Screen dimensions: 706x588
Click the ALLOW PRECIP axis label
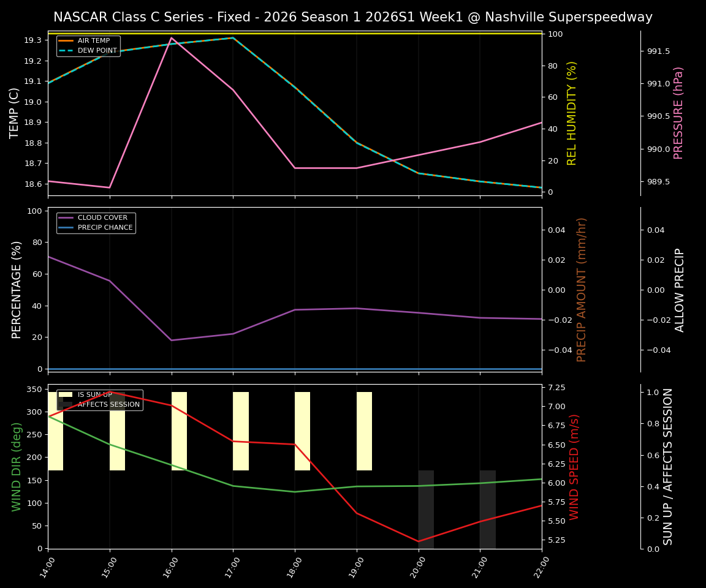click(x=681, y=288)
